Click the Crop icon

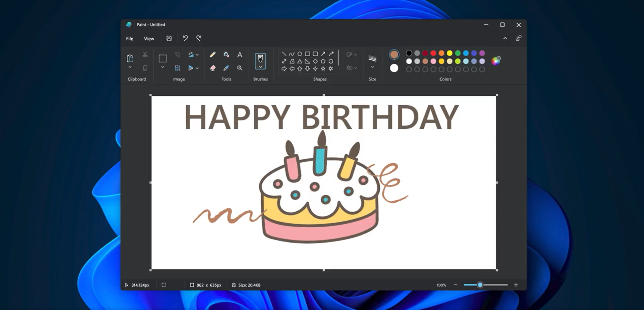177,55
